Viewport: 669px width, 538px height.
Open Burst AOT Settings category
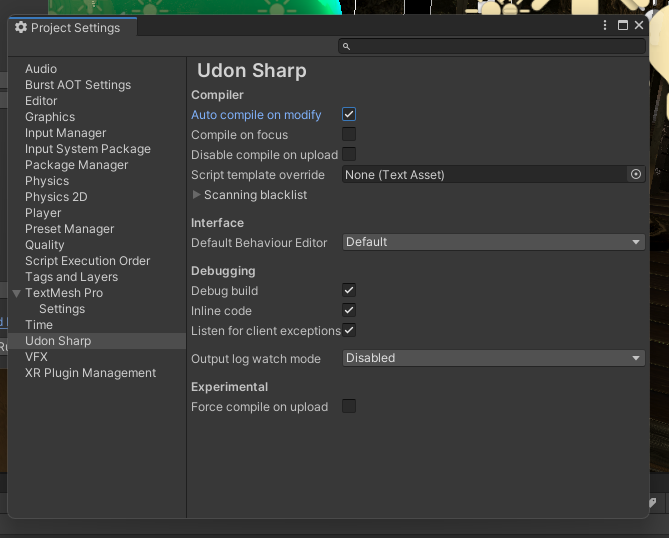pos(78,85)
